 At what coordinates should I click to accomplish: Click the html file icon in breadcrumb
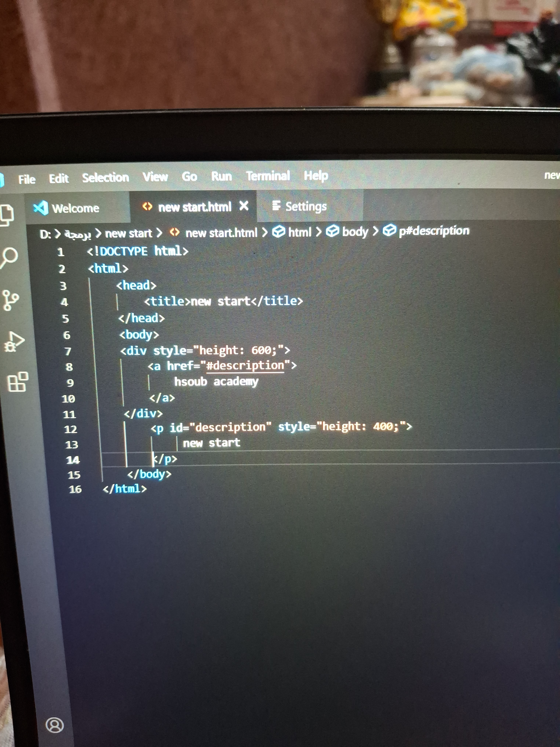(x=175, y=232)
